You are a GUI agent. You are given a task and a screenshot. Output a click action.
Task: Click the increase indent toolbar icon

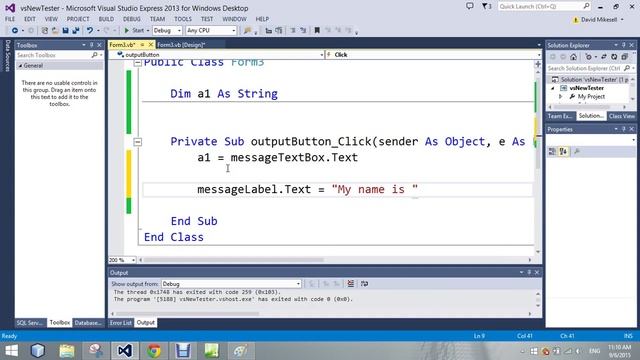pos(279,31)
